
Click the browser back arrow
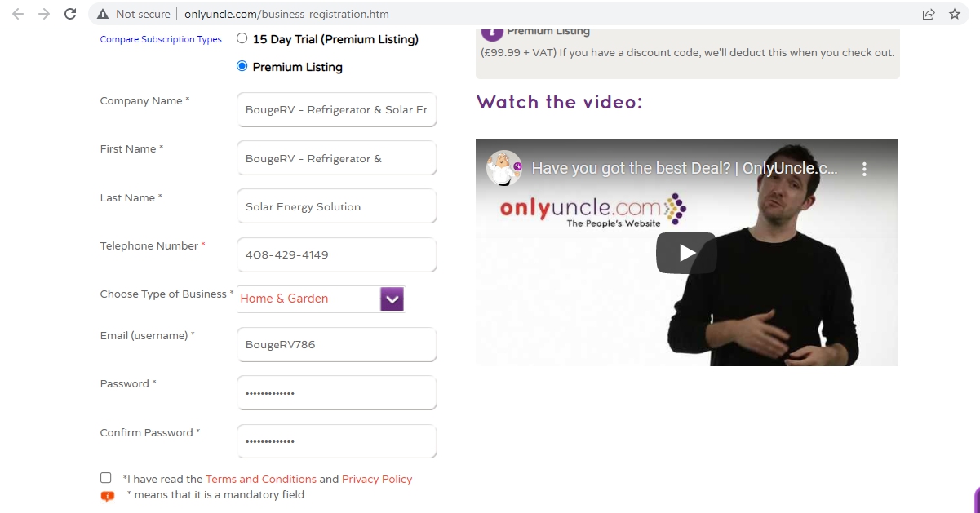tap(18, 14)
